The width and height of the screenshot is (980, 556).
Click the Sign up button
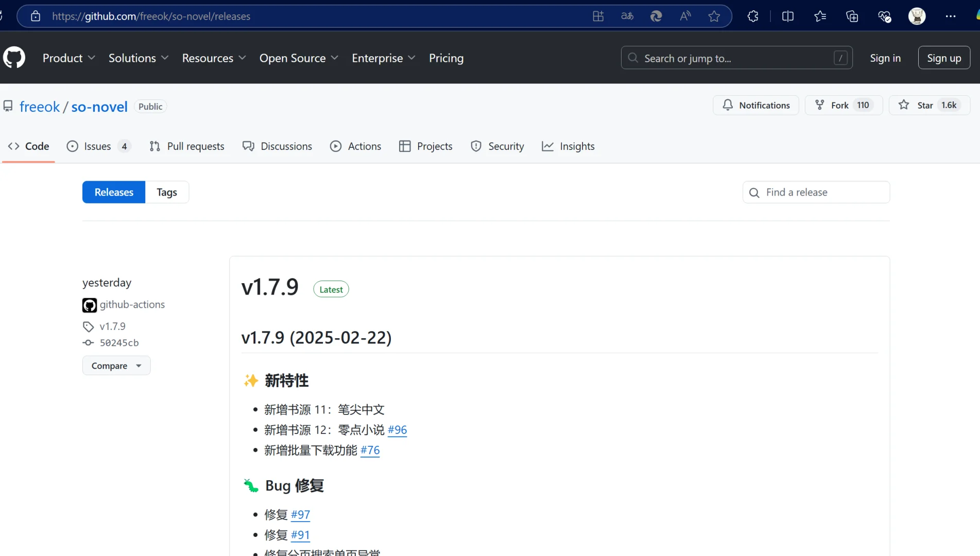[x=944, y=58]
